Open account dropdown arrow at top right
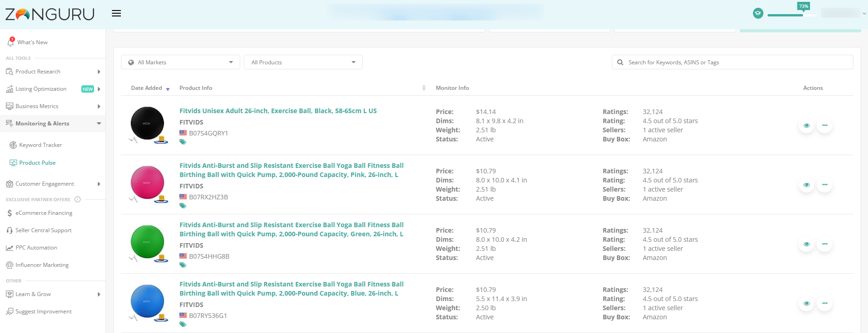 click(864, 14)
